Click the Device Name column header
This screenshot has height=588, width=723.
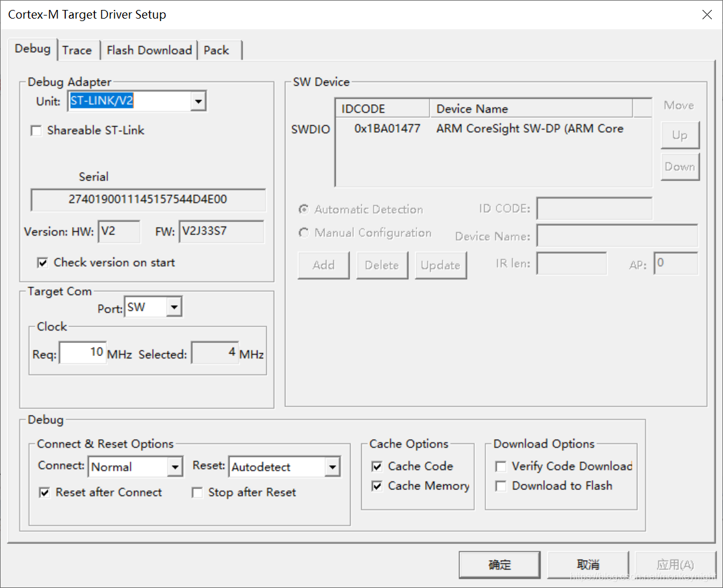point(531,109)
